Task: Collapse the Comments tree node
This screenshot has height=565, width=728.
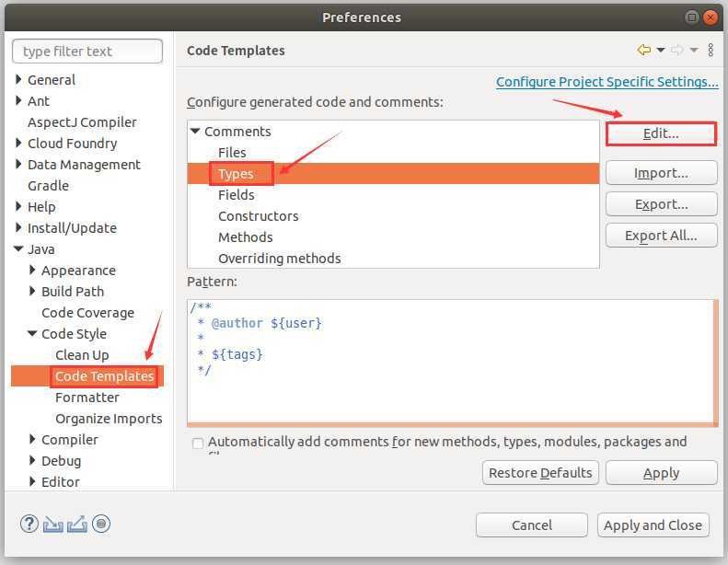Action: (195, 132)
